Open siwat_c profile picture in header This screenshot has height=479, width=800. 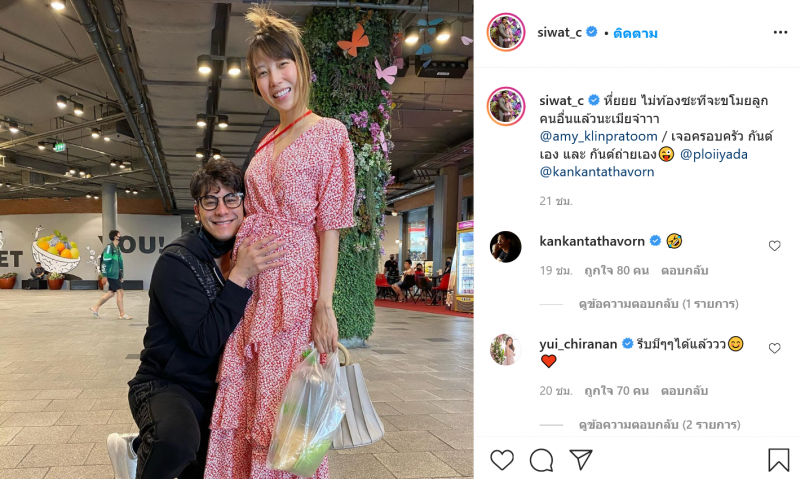[506, 32]
